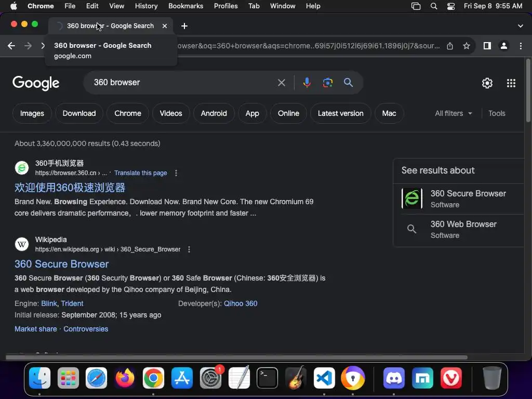Open the View menu

tap(117, 6)
